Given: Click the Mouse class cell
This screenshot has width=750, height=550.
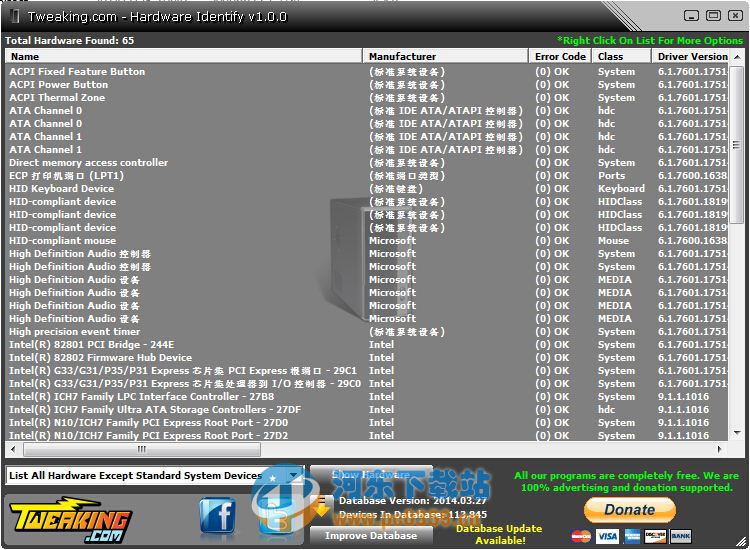Looking at the screenshot, I should (613, 241).
